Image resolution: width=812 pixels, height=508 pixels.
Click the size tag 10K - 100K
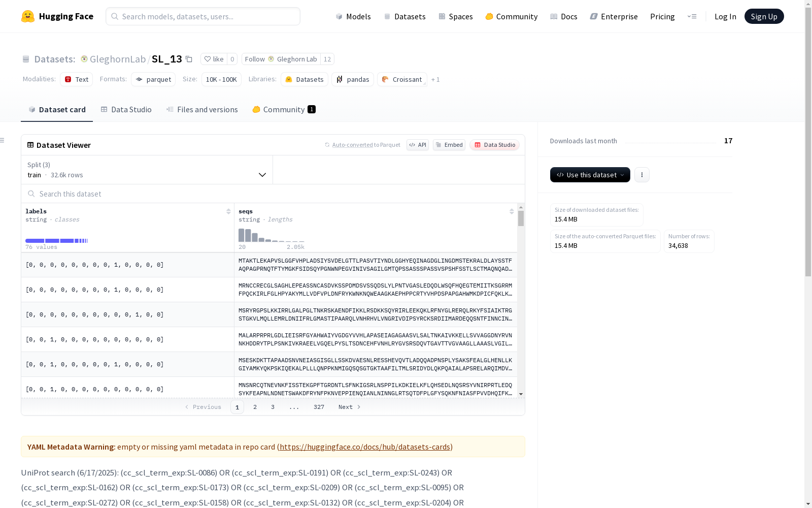pyautogui.click(x=221, y=79)
